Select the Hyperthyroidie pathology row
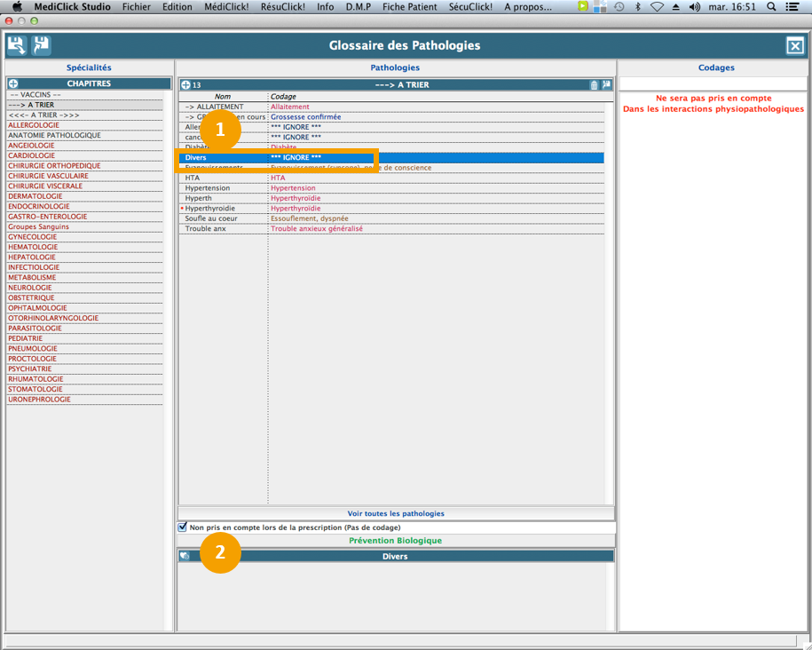The width and height of the screenshot is (812, 650). coord(210,209)
